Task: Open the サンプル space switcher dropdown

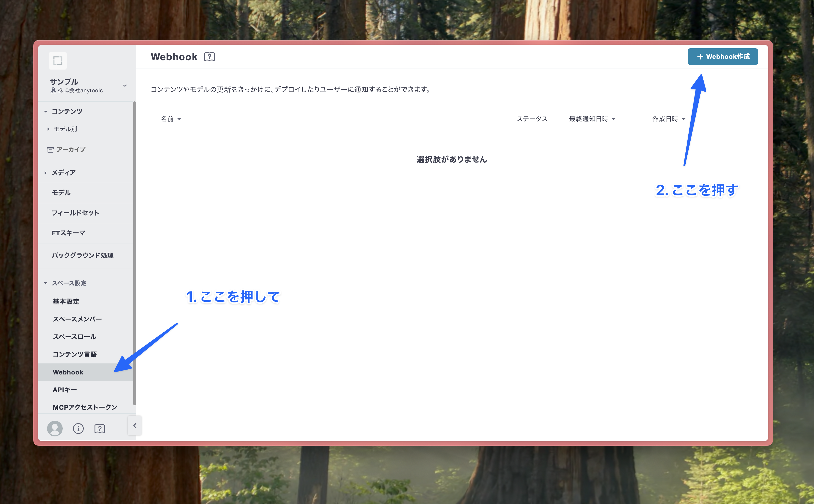Action: 125,86
